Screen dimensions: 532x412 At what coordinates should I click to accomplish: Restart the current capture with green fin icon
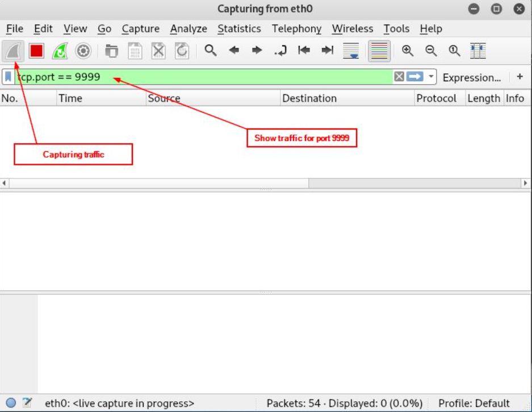(x=60, y=51)
